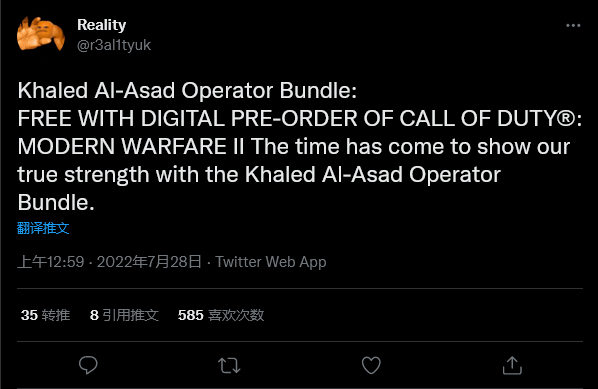
Task: Open the three-dot more options menu
Action: pos(573,26)
